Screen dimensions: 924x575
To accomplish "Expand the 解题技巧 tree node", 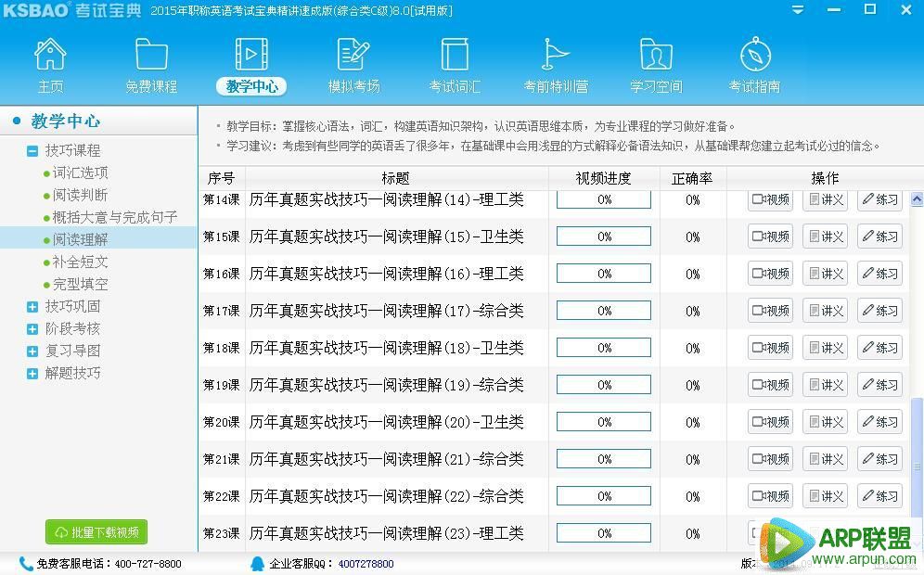I will coord(32,374).
